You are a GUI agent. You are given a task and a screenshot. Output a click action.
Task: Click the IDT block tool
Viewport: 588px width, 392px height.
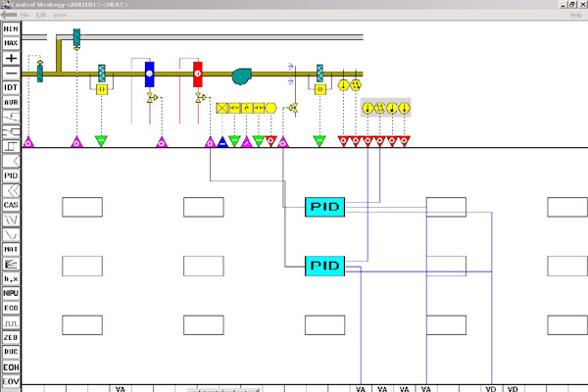pyautogui.click(x=11, y=87)
